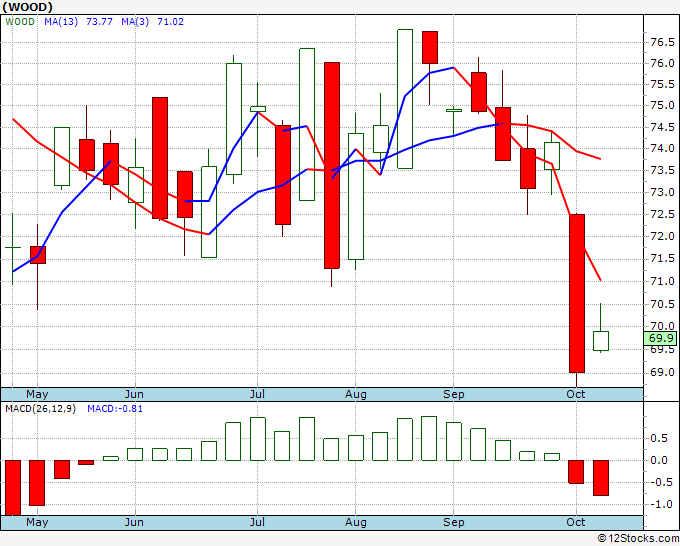Click the 71.02 moving average value

(170, 22)
